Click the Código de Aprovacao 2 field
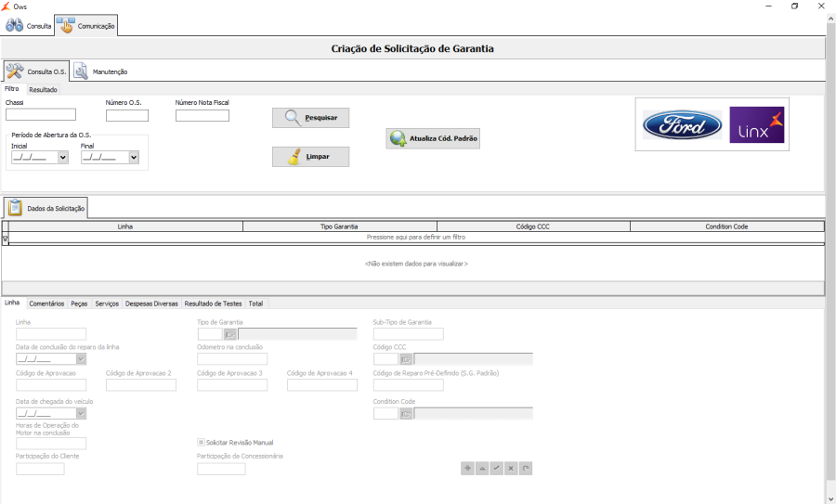This screenshot has height=504, width=836. (x=141, y=385)
